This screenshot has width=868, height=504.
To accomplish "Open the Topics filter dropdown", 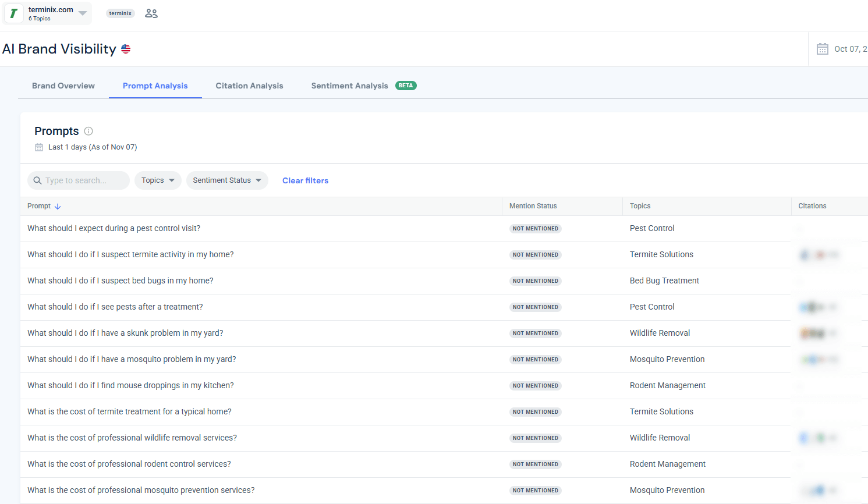I will tap(158, 180).
